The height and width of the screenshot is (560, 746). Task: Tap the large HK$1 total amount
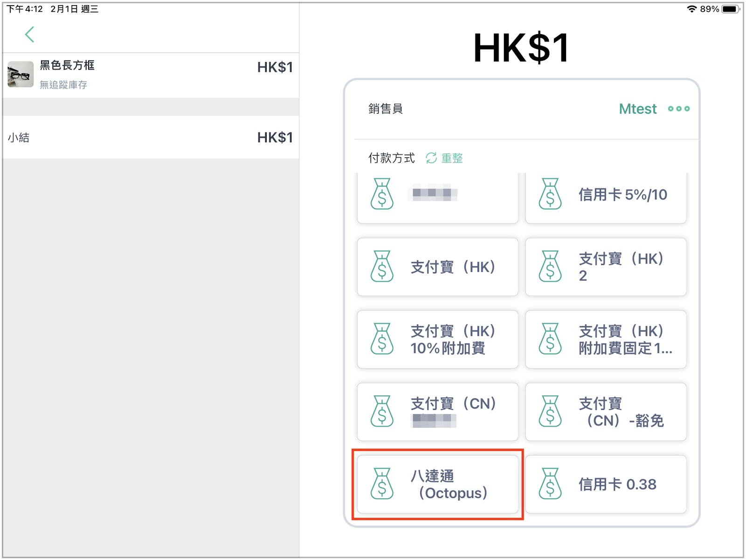[x=521, y=48]
